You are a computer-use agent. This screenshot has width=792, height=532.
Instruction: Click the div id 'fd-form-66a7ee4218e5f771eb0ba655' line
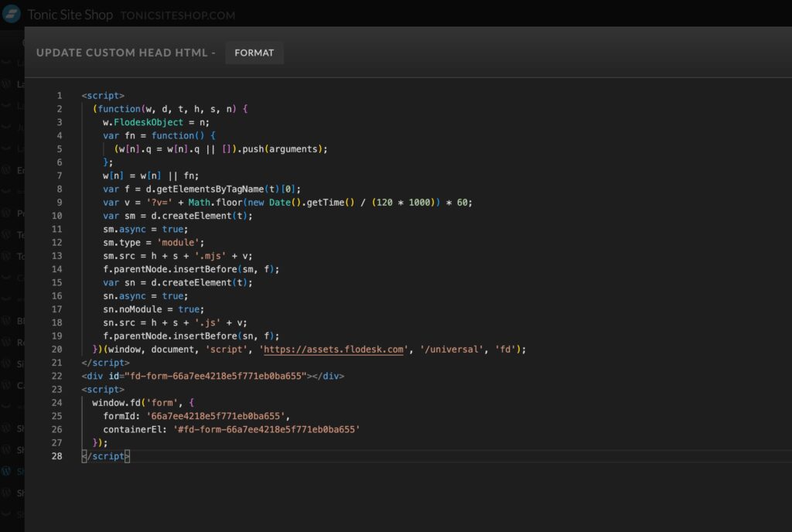[213, 376]
